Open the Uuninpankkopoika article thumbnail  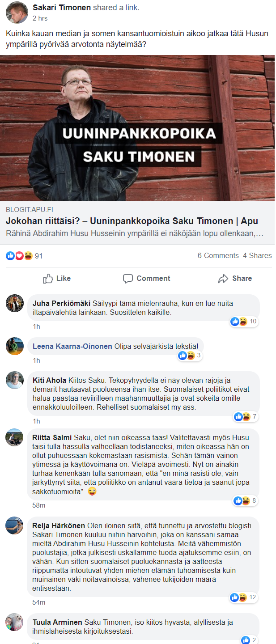tap(137, 128)
